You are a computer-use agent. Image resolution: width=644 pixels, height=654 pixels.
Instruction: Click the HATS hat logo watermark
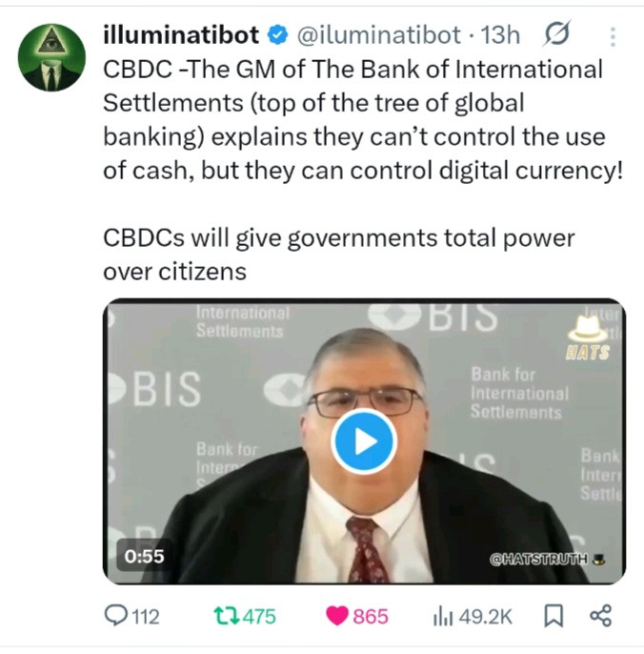(x=588, y=338)
